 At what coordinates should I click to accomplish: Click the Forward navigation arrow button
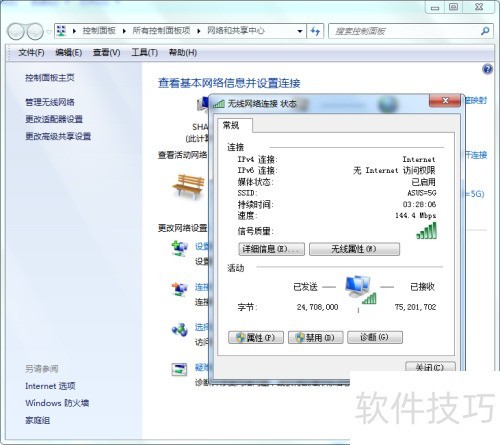point(35,31)
